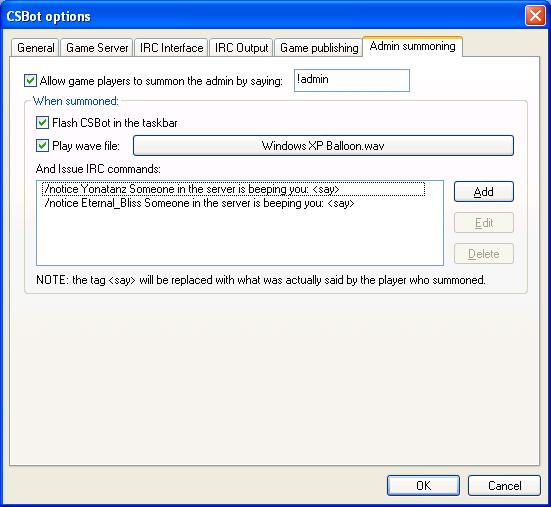
Task: Click the Edit button for IRC commands
Action: coord(484,223)
